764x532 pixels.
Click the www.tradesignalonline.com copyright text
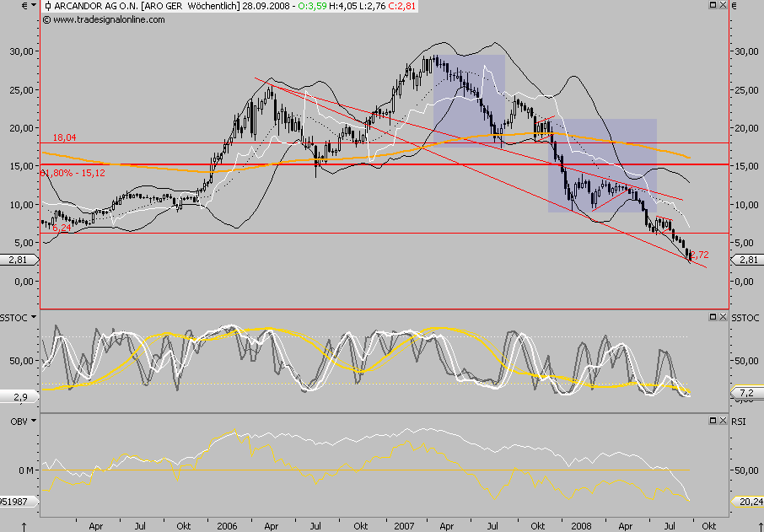103,19
